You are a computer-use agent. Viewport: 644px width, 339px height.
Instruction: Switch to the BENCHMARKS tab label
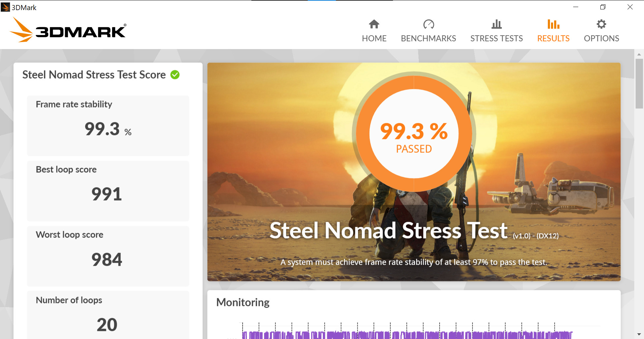click(429, 38)
